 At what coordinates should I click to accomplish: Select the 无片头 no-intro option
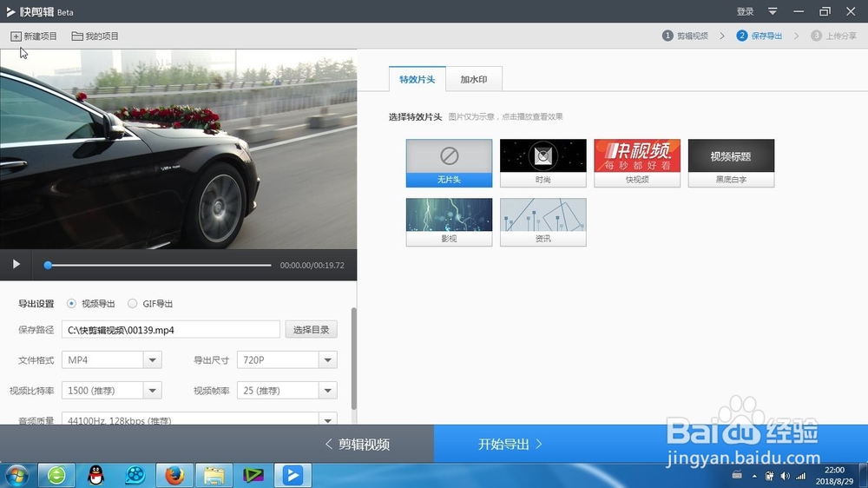pyautogui.click(x=449, y=163)
